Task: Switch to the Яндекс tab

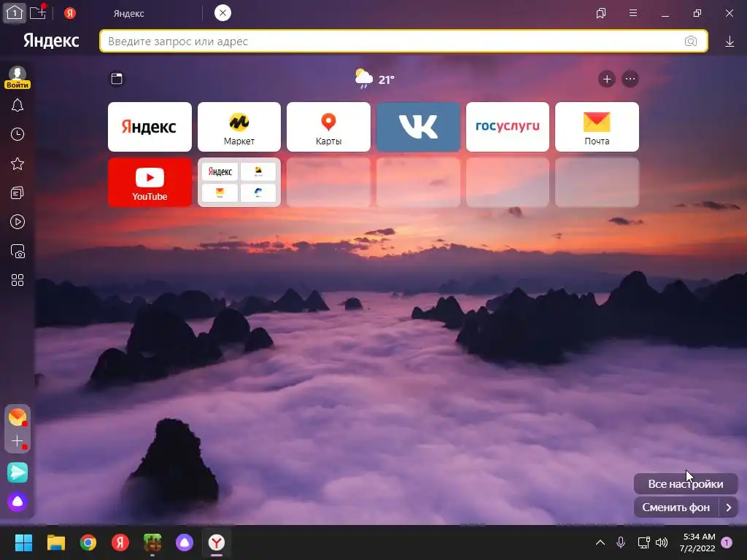Action: [128, 13]
